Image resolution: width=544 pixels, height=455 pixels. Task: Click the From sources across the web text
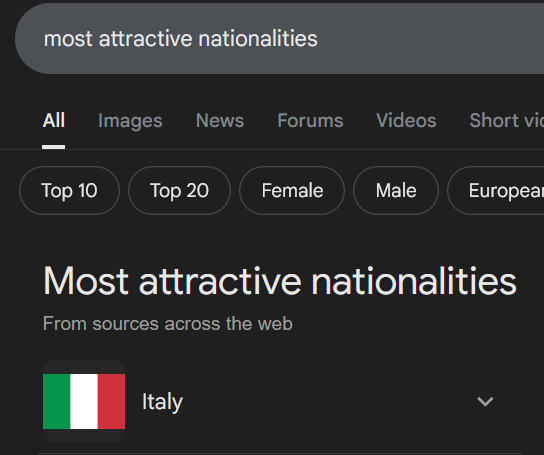pos(168,324)
